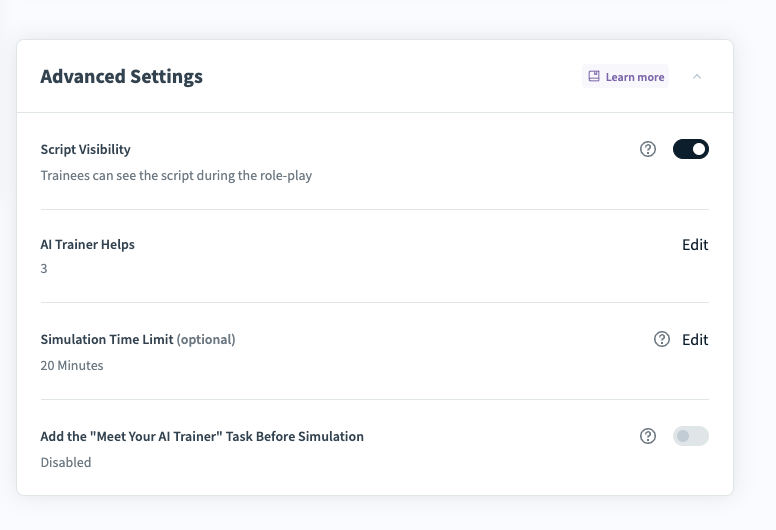
Task: Click the book icon beside Learn more
Action: [x=594, y=77]
